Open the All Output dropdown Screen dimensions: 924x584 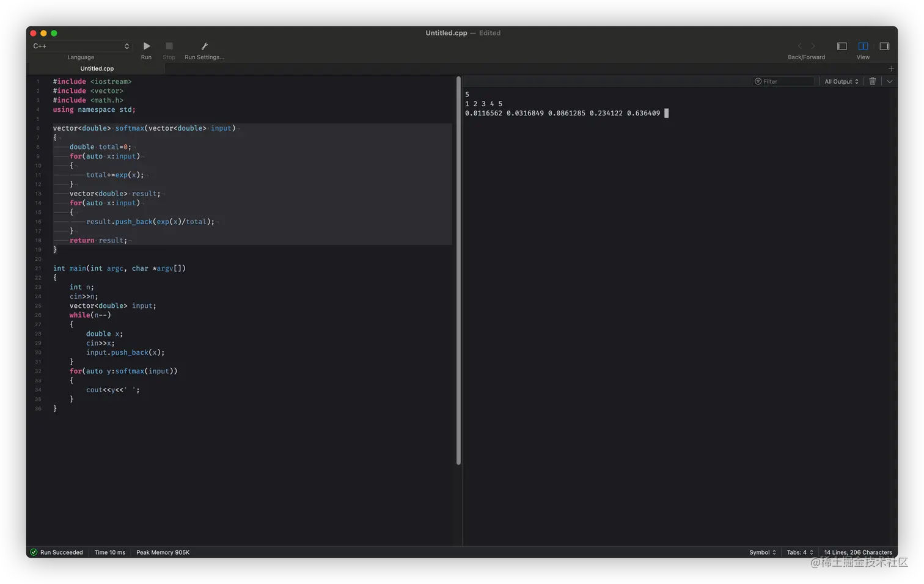tap(842, 81)
